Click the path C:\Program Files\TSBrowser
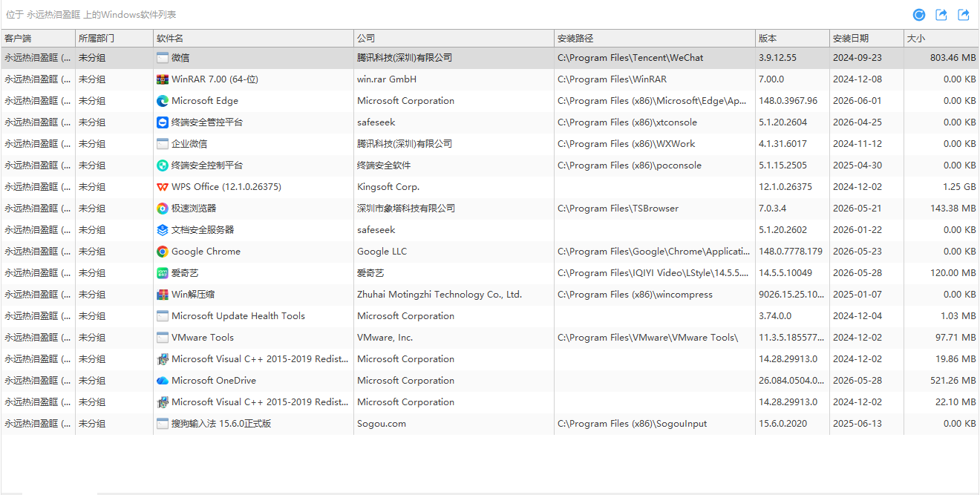980x495 pixels. [x=618, y=209]
